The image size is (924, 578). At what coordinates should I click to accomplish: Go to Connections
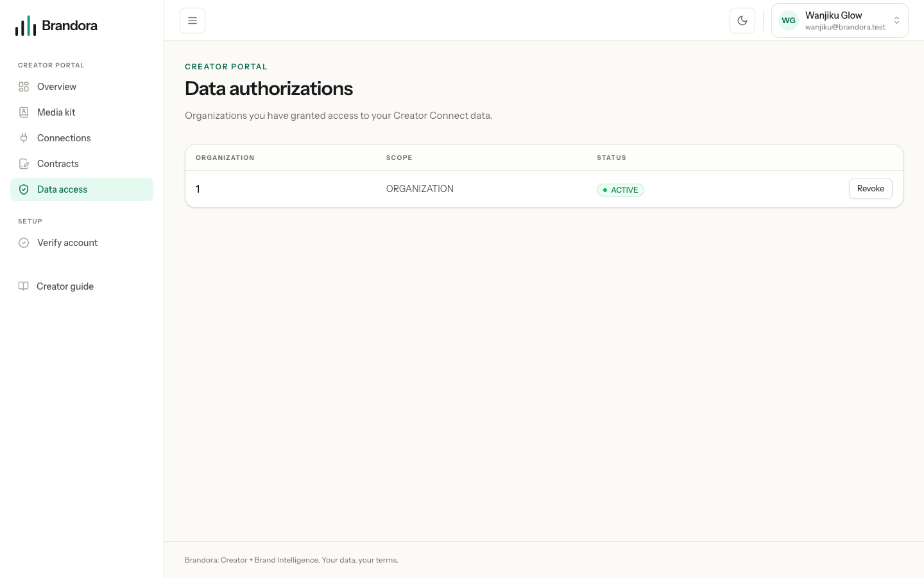click(81, 138)
